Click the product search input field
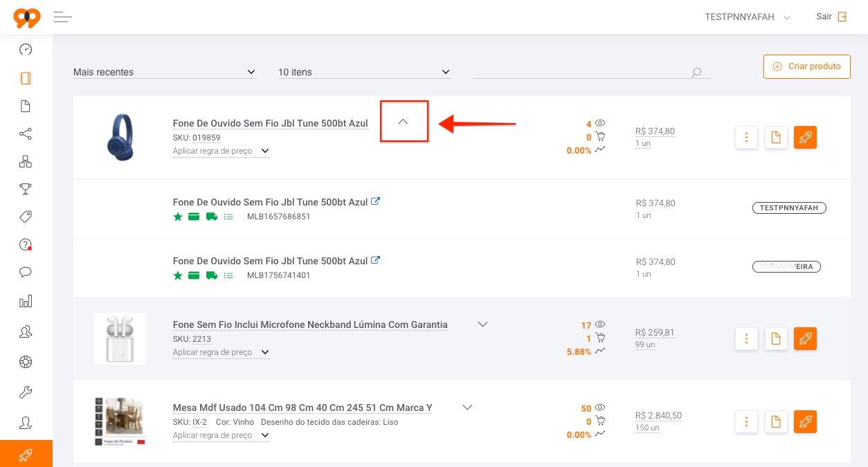The width and height of the screenshot is (868, 467). 591,72
